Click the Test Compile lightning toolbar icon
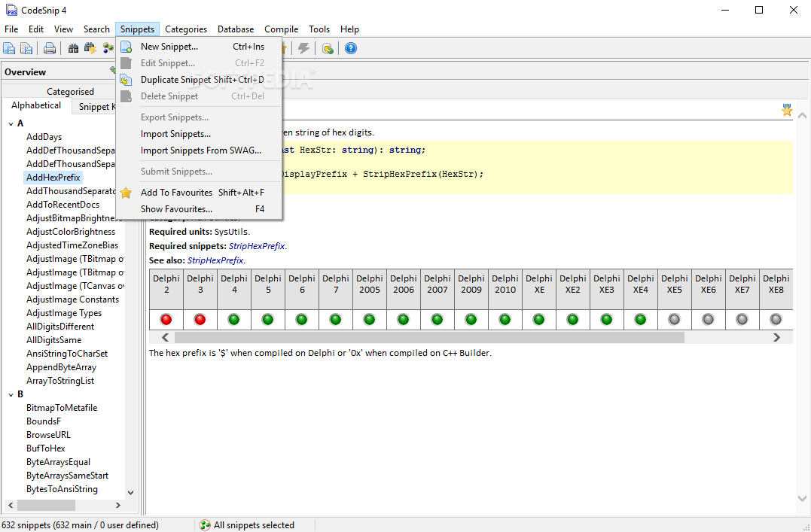The width and height of the screenshot is (811, 532). tap(304, 49)
